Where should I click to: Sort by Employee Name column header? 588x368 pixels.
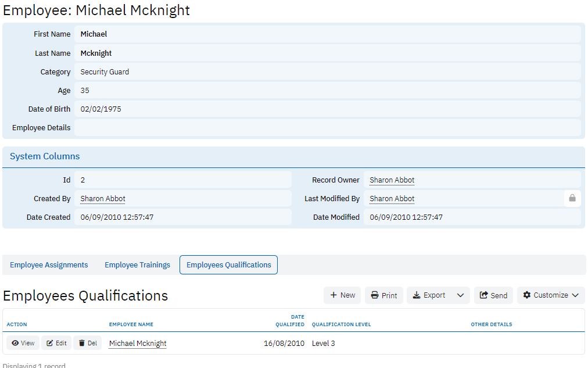tap(131, 324)
